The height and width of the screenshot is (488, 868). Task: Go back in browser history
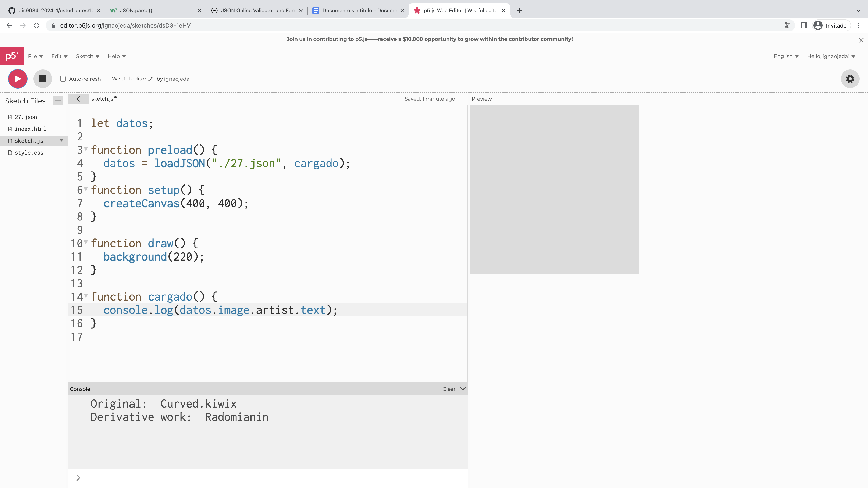pyautogui.click(x=10, y=25)
